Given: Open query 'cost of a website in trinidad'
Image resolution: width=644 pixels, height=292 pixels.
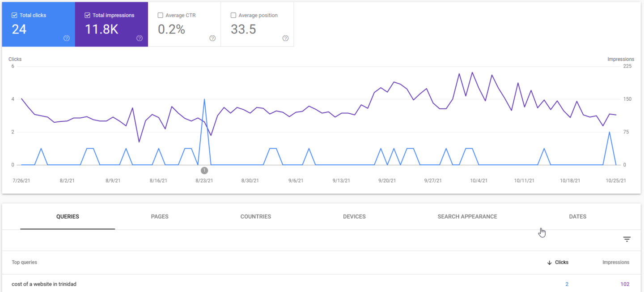Looking at the screenshot, I should click(44, 284).
